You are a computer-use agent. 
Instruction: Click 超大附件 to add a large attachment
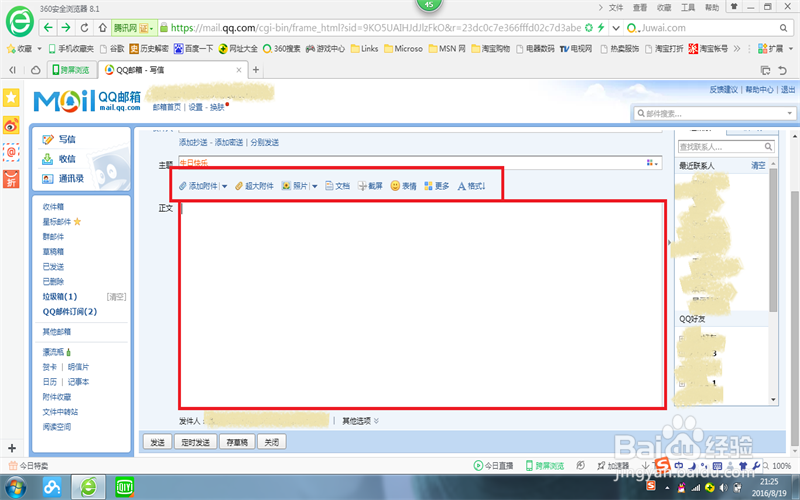255,186
